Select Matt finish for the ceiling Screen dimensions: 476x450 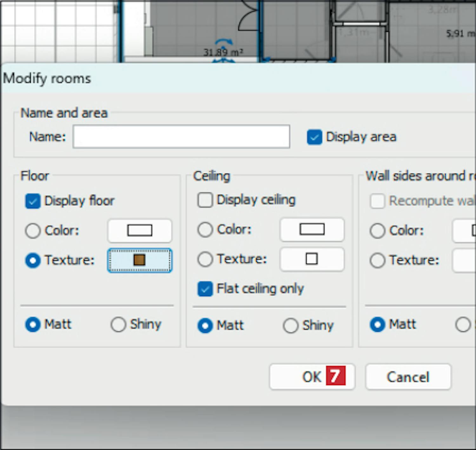(x=205, y=326)
